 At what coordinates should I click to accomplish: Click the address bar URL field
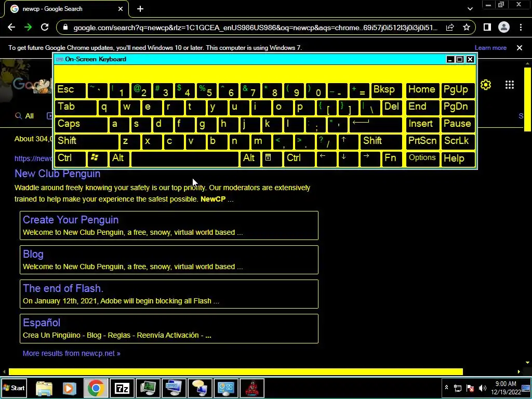255,28
